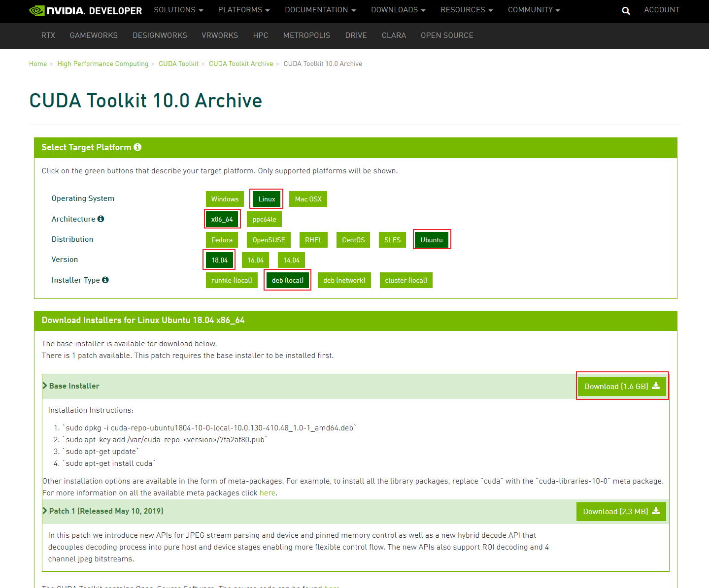Click the NVIDIA Developer logo
Image resolution: width=709 pixels, height=588 pixels.
pos(86,10)
